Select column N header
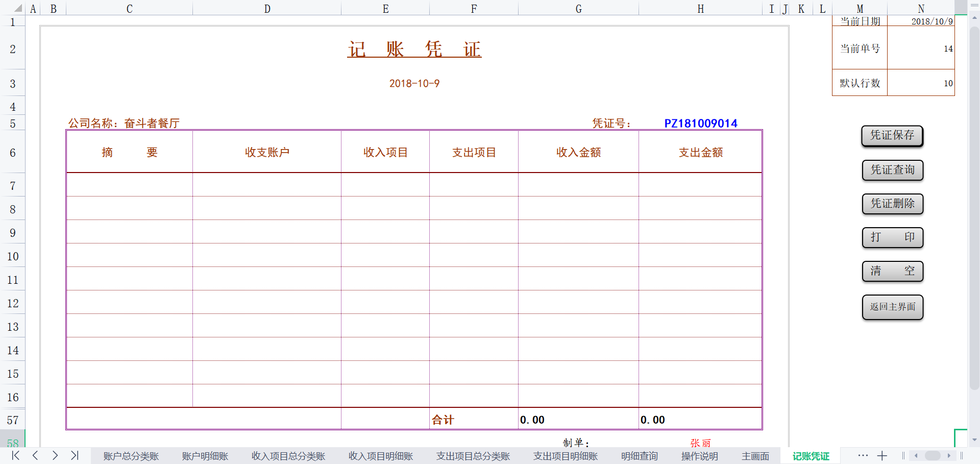The height and width of the screenshot is (464, 980). point(921,9)
